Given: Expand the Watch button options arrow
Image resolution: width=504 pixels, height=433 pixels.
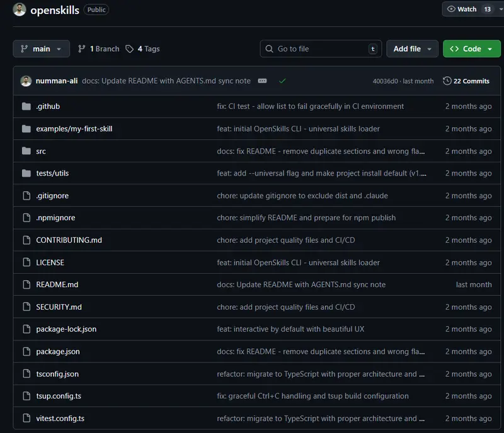Looking at the screenshot, I should click(500, 9).
